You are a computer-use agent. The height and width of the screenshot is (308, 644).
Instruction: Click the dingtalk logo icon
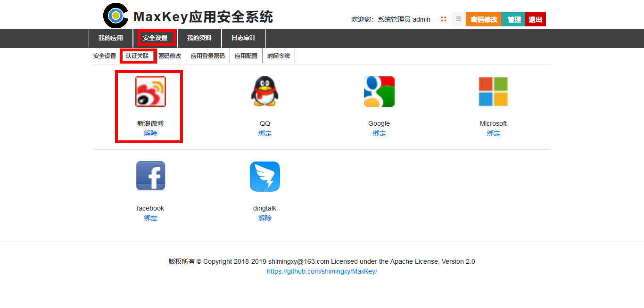pos(264,177)
